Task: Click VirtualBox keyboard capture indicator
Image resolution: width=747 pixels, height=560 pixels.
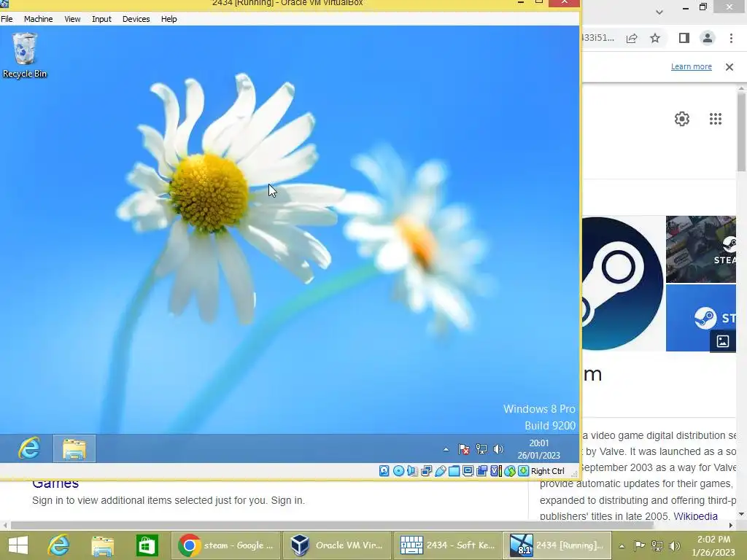Action: (524, 471)
